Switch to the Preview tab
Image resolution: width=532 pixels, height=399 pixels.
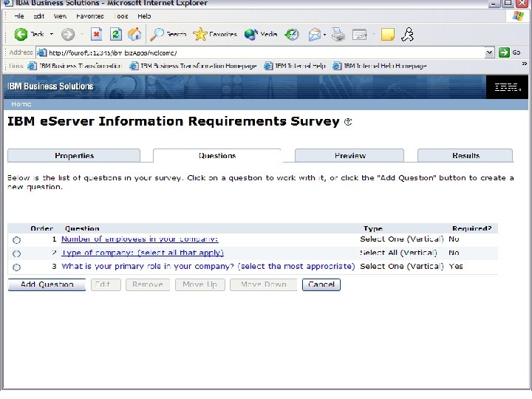[x=349, y=156]
